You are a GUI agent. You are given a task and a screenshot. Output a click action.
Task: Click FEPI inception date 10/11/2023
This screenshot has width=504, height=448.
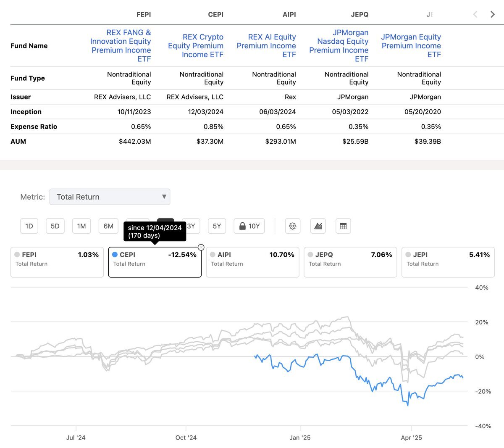pos(134,112)
